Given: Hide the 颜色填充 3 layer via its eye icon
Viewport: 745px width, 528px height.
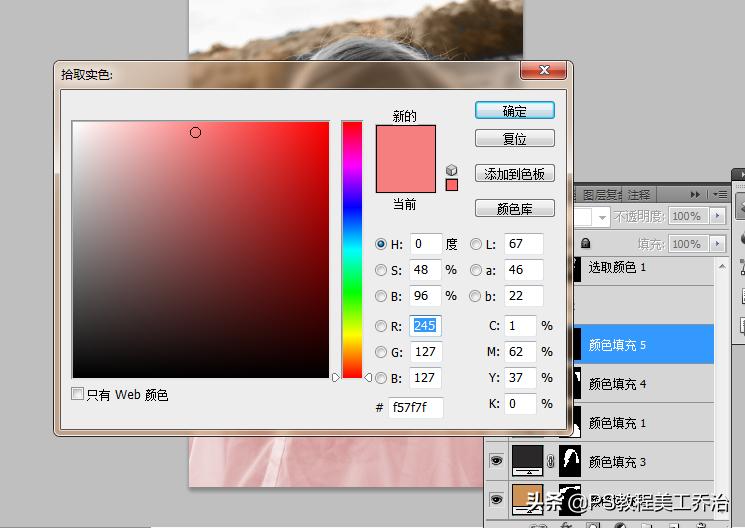Looking at the screenshot, I should [497, 461].
